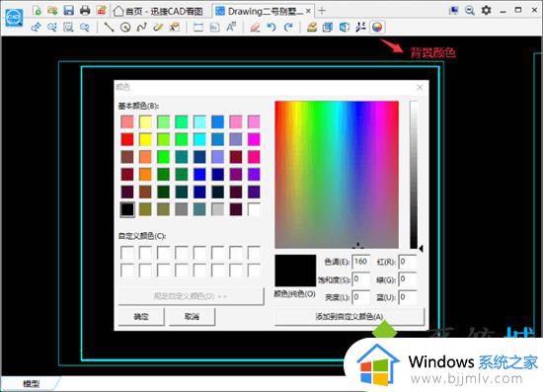Open a new tab with the plus button
Viewport: 543px width, 392px height.
(x=322, y=11)
